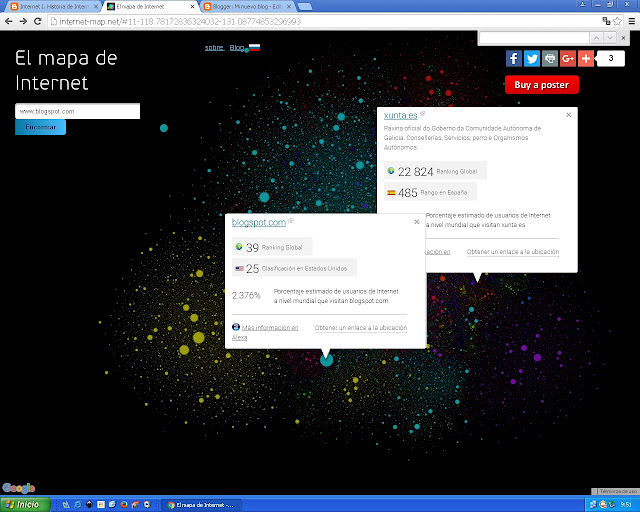The height and width of the screenshot is (512, 640).
Task: Go to next find result
Action: point(610,38)
